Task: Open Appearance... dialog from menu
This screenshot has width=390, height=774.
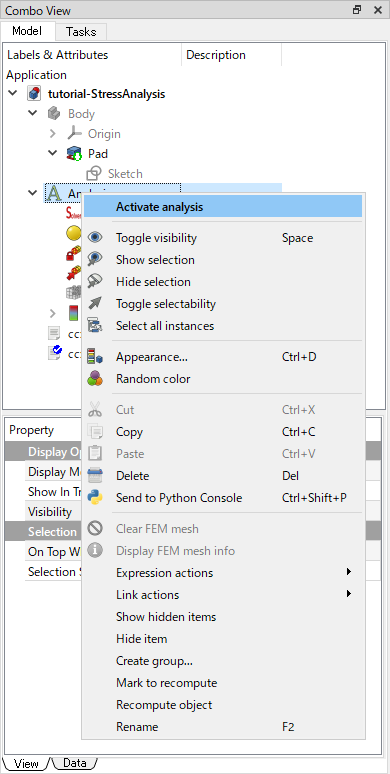Action: (x=223, y=356)
